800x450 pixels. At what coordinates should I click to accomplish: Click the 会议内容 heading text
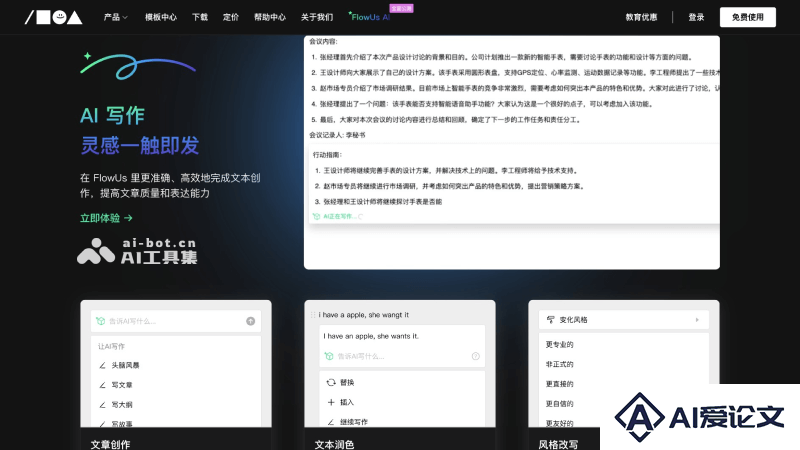(x=323, y=41)
